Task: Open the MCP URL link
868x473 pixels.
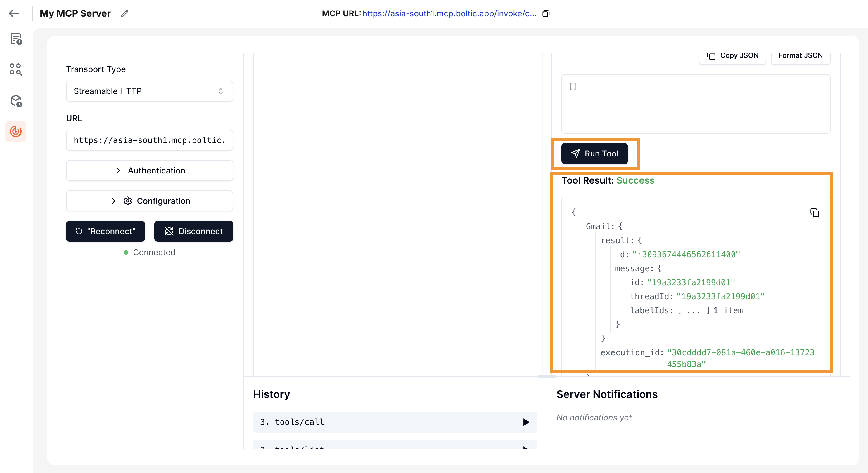Action: click(449, 13)
